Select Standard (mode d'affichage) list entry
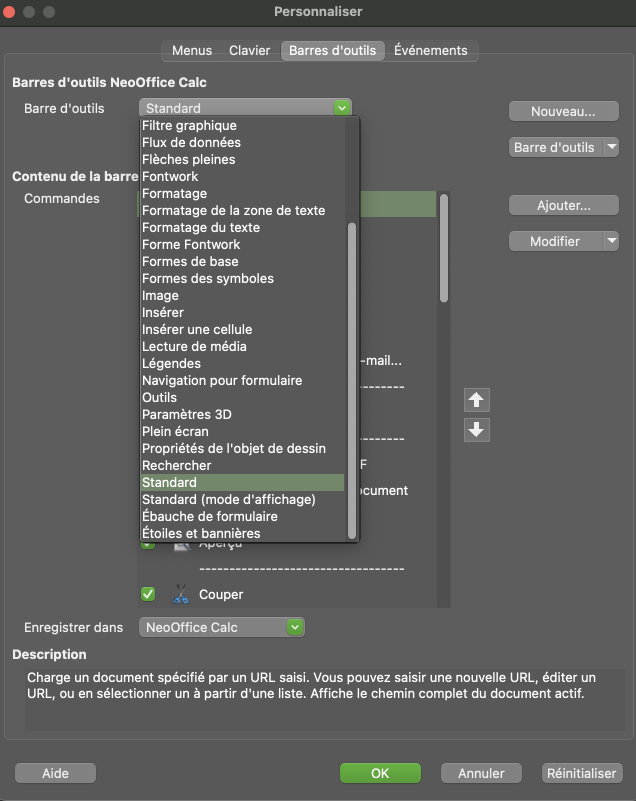The width and height of the screenshot is (636, 801). (x=228, y=499)
